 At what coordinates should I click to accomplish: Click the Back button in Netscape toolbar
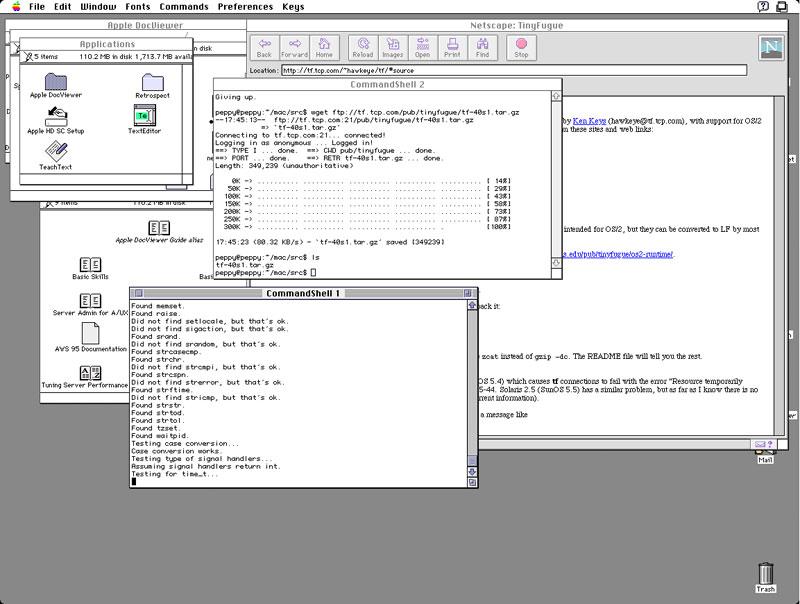point(264,47)
